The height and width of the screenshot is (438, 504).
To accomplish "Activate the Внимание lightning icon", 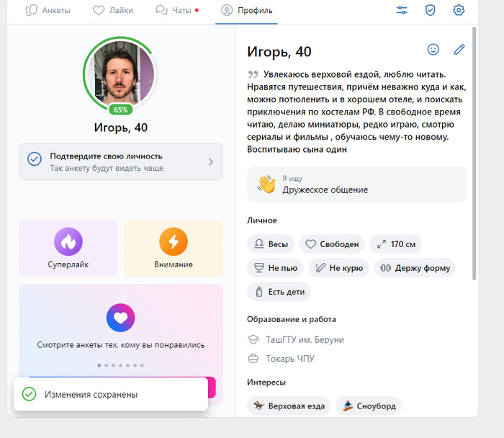I will [x=173, y=241].
